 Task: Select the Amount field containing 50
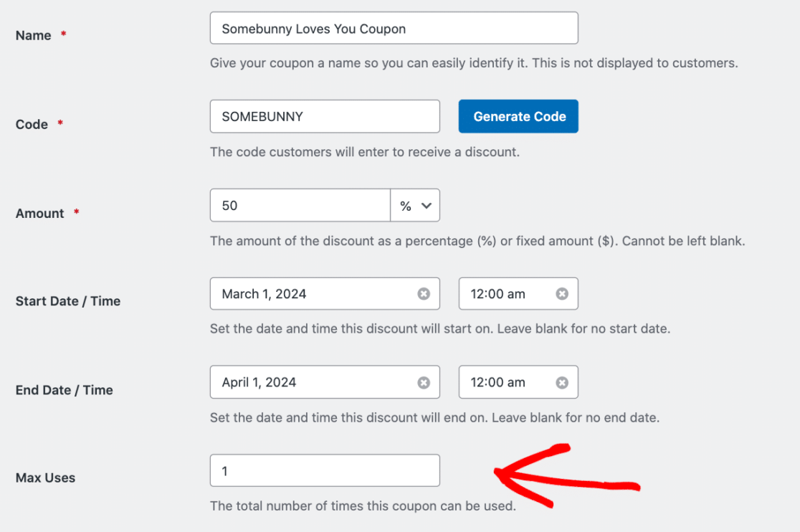[x=300, y=206]
